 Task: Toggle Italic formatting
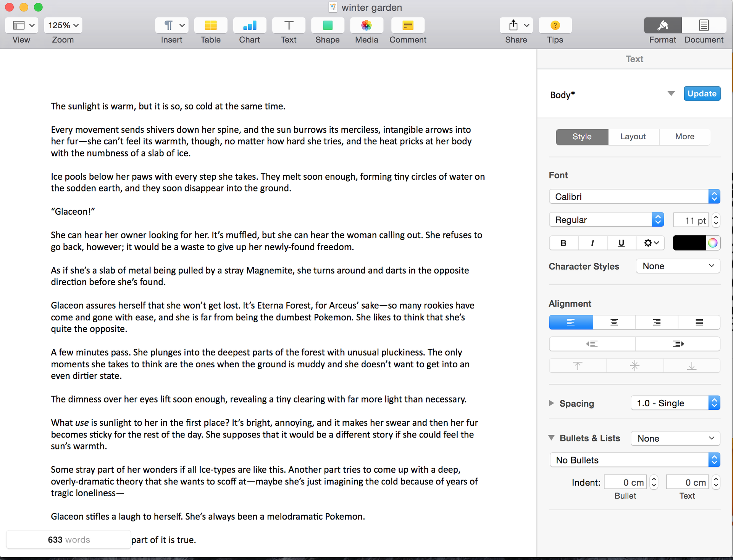click(x=593, y=243)
